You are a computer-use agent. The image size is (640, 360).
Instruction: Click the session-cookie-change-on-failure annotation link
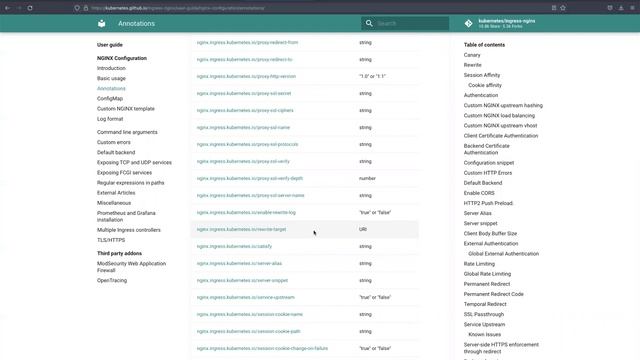coord(262,349)
